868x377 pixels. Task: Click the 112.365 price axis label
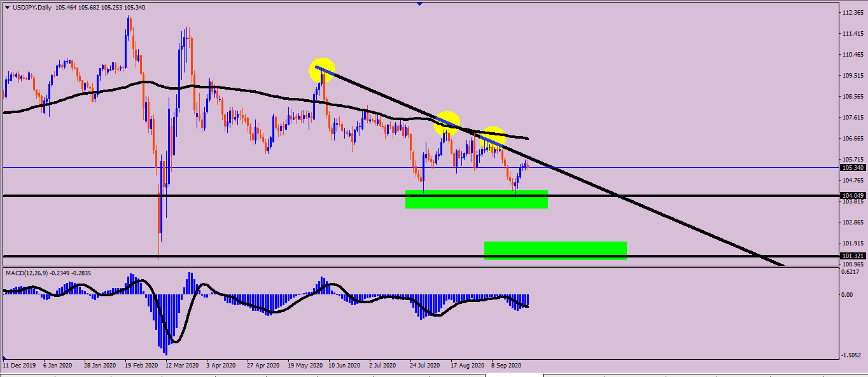[x=851, y=13]
